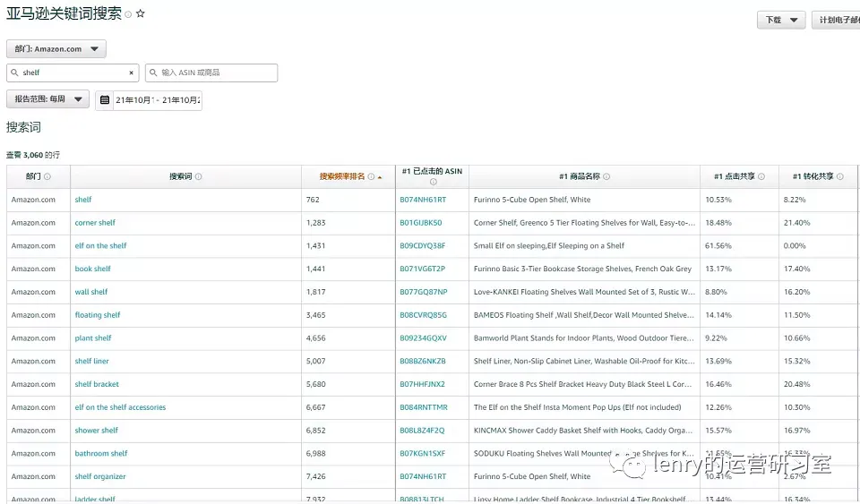Sort by 搜索频率排名 column header
Image resolution: width=860 pixels, height=504 pixels.
342,176
